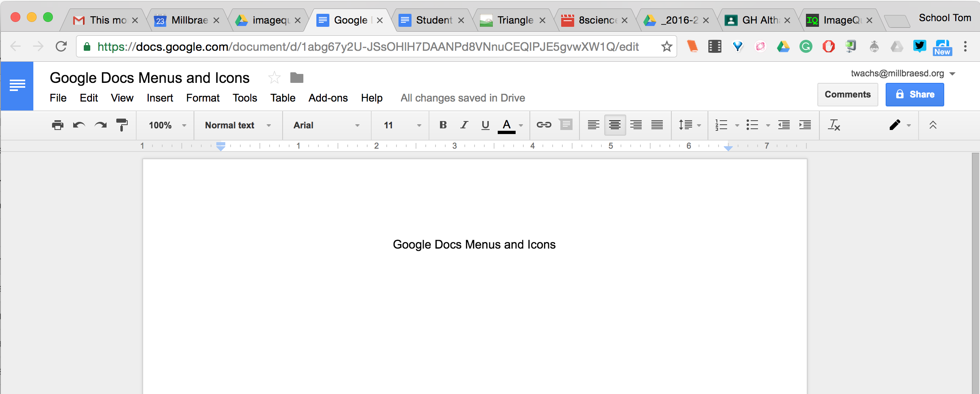980x394 pixels.
Task: Open the Insert menu
Action: tap(160, 98)
